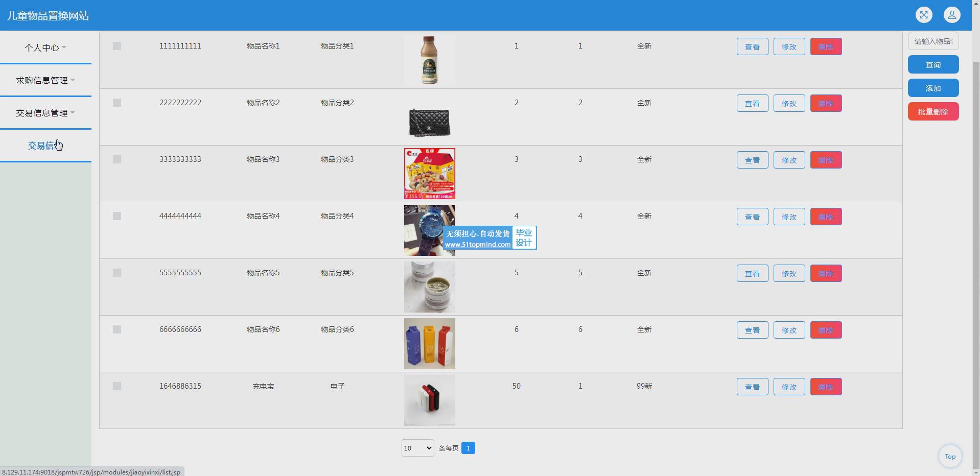Open the blue watch thumbnail of 物品名称4
This screenshot has width=980, height=476.
pos(429,230)
